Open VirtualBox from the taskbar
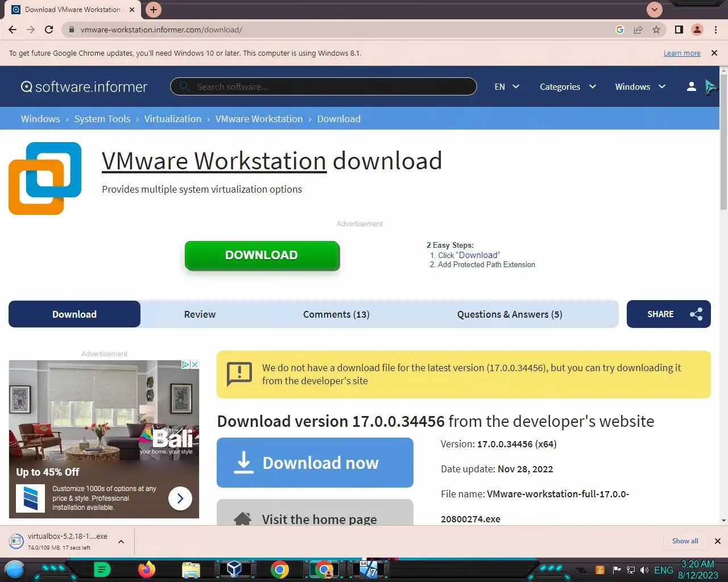This screenshot has width=728, height=582. tap(234, 569)
